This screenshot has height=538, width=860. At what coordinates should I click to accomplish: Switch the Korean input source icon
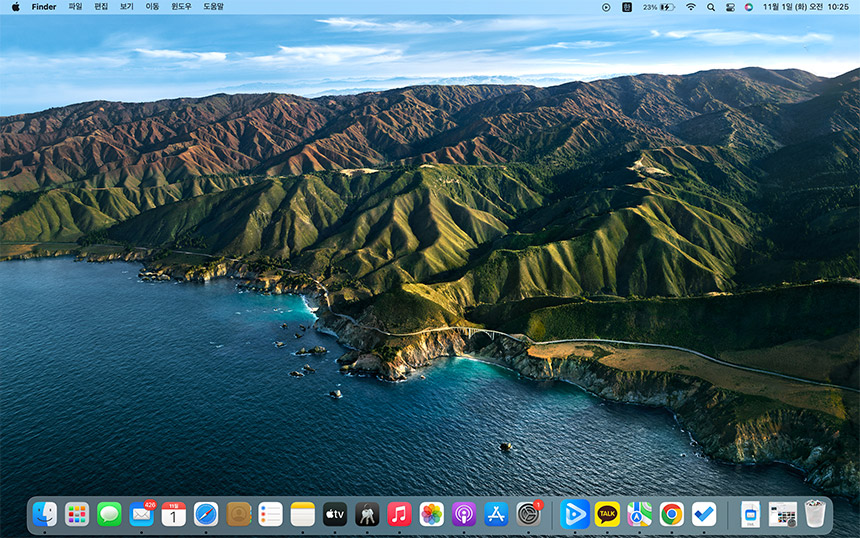point(627,7)
